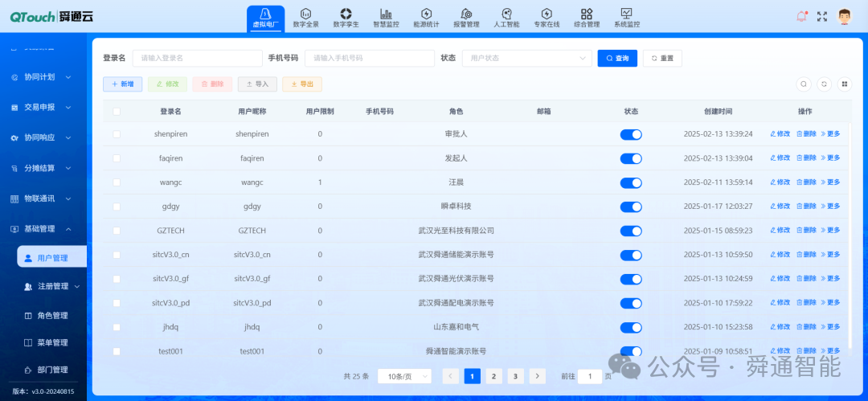Viewport: 868px width, 401px height.
Task: Open the column grid settings icon
Action: [845, 84]
